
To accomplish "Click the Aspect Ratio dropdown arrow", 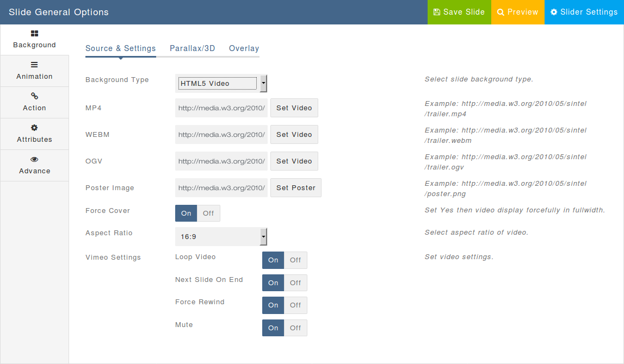I will point(263,236).
